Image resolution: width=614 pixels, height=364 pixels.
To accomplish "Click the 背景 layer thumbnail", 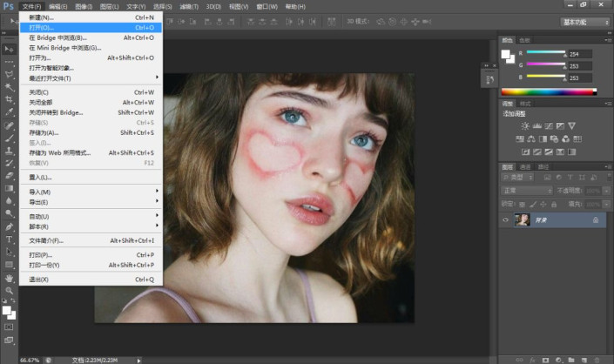I will [522, 220].
